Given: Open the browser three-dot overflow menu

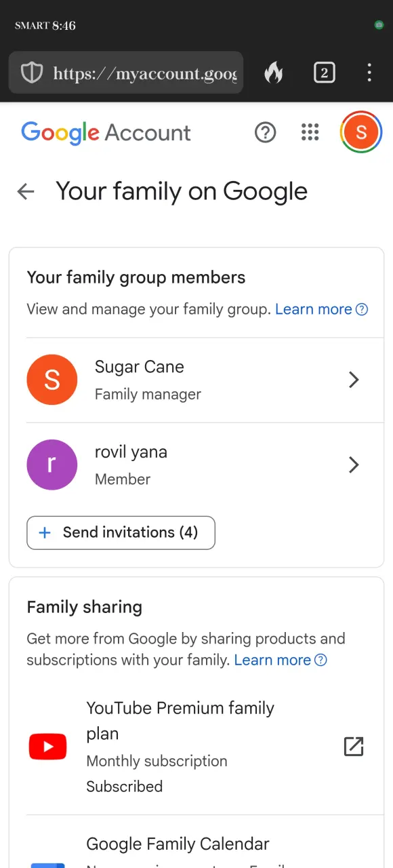Looking at the screenshot, I should tap(369, 73).
